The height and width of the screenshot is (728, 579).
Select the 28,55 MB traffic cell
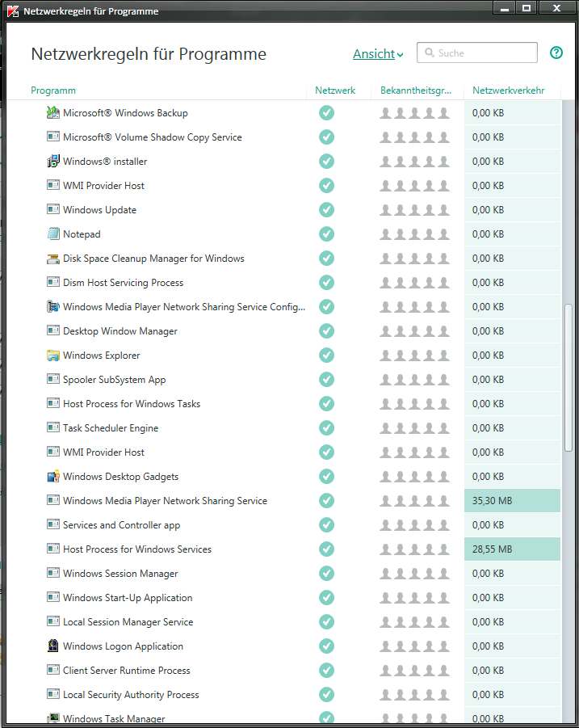[x=512, y=549]
